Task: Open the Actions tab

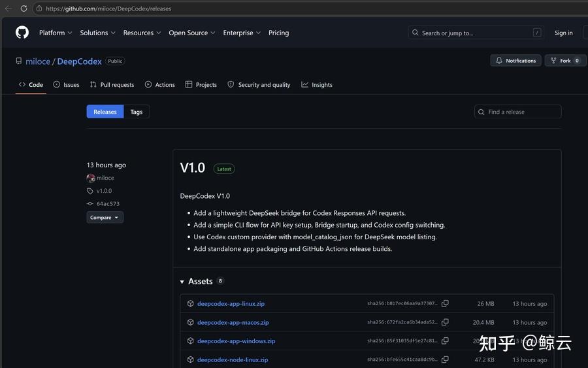Action: (160, 85)
